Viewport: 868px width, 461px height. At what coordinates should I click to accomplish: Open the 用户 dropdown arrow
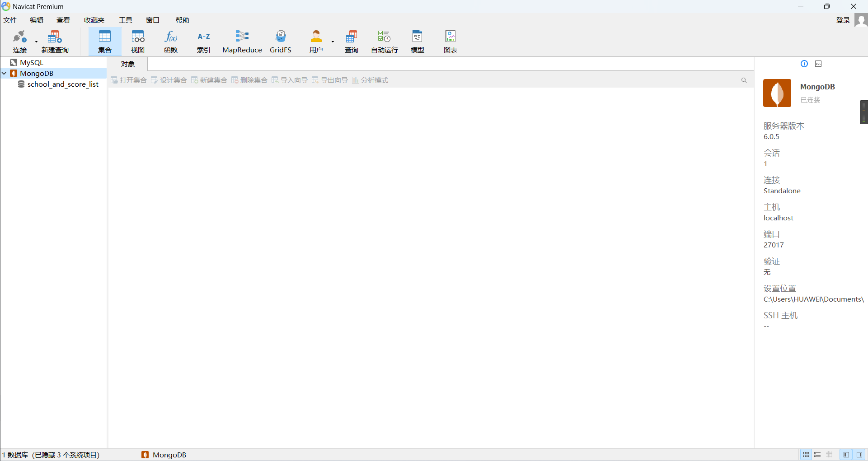[x=333, y=42]
